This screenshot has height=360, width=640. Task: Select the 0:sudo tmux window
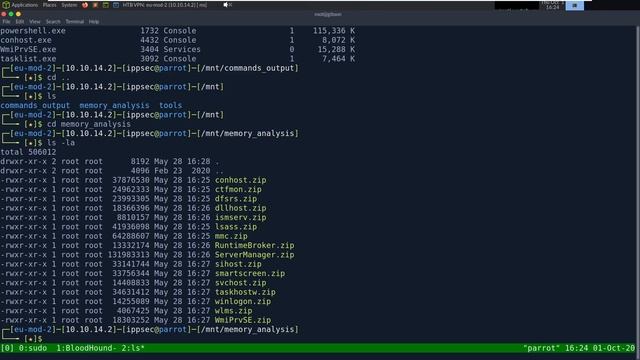pyautogui.click(x=33, y=348)
